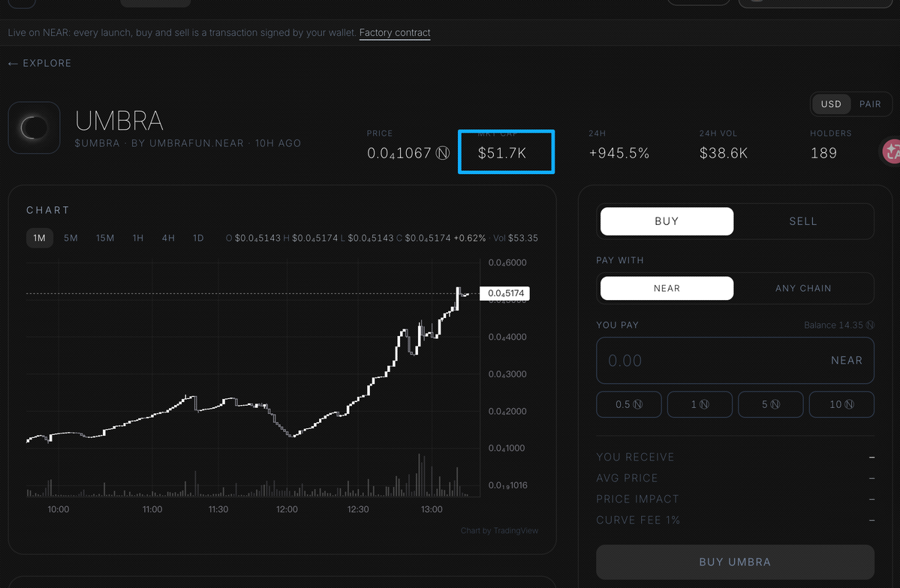Viewport: 900px width, 588px height.
Task: Click the CURVE FEE 1% label
Action: tap(638, 520)
